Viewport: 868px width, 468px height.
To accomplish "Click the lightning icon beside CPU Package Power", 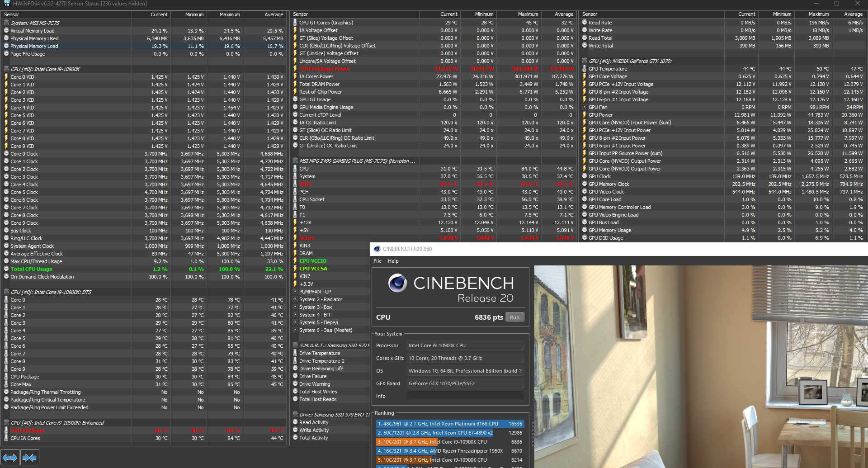I will click(x=295, y=69).
